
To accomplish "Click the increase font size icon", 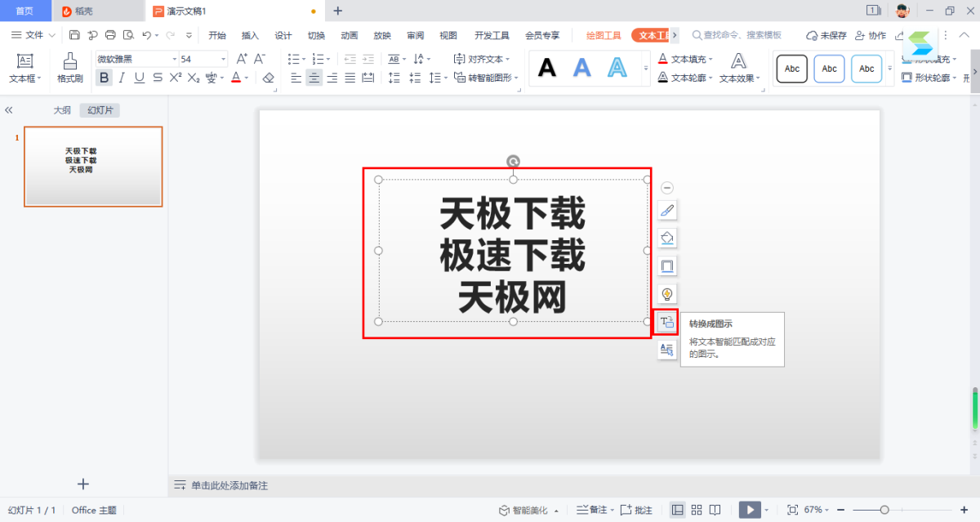I will 242,59.
